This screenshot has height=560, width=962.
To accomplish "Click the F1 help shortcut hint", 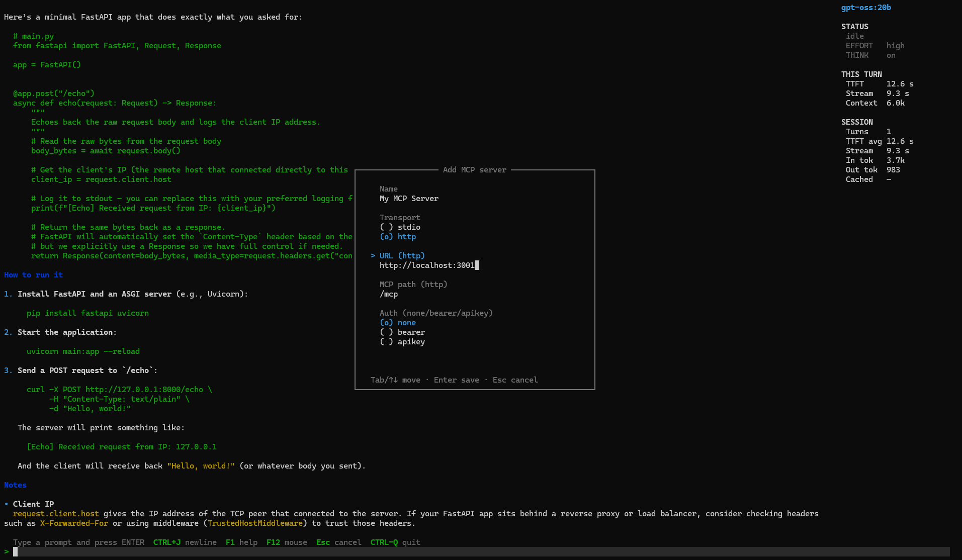I will click(x=241, y=542).
